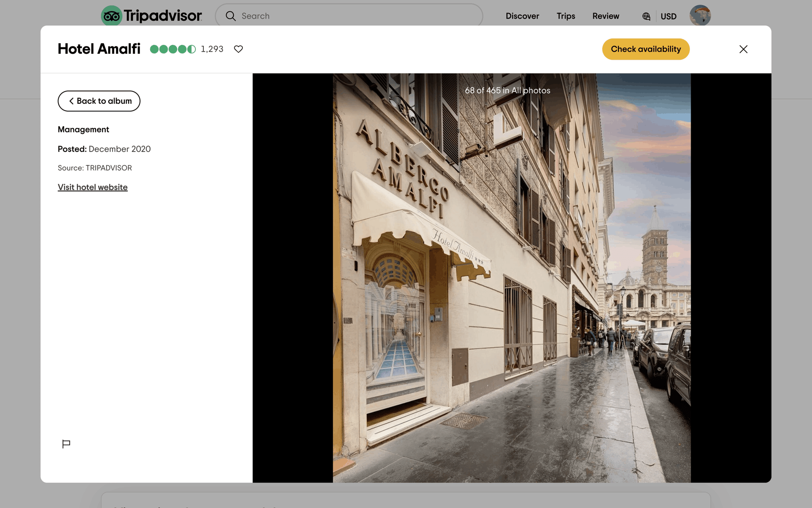Click Source: TRIPADVISOR text
Viewport: 812px width, 508px height.
pos(95,168)
